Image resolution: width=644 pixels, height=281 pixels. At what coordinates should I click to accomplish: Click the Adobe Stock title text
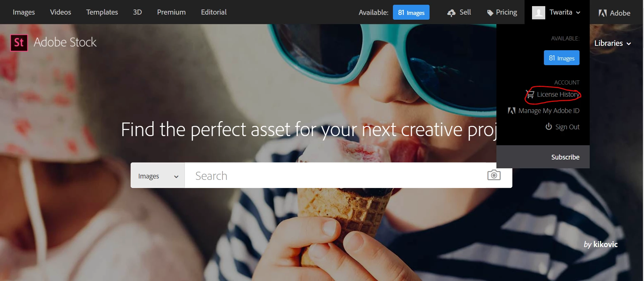pos(65,42)
